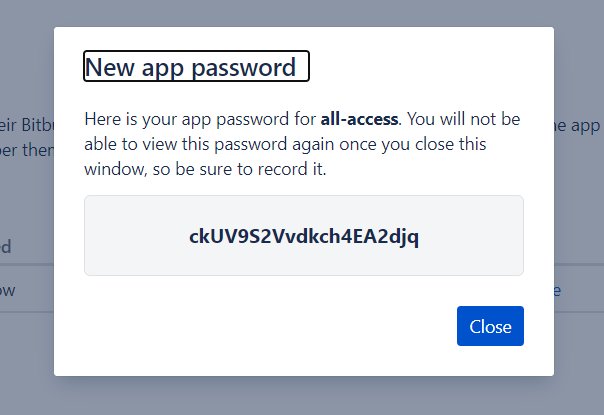Click blank dialog area left of Close
The width and height of the screenshot is (604, 415).
tap(250, 327)
